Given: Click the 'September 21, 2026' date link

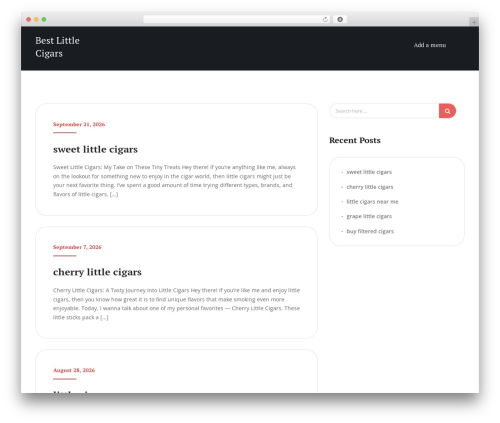Looking at the screenshot, I should pos(79,124).
